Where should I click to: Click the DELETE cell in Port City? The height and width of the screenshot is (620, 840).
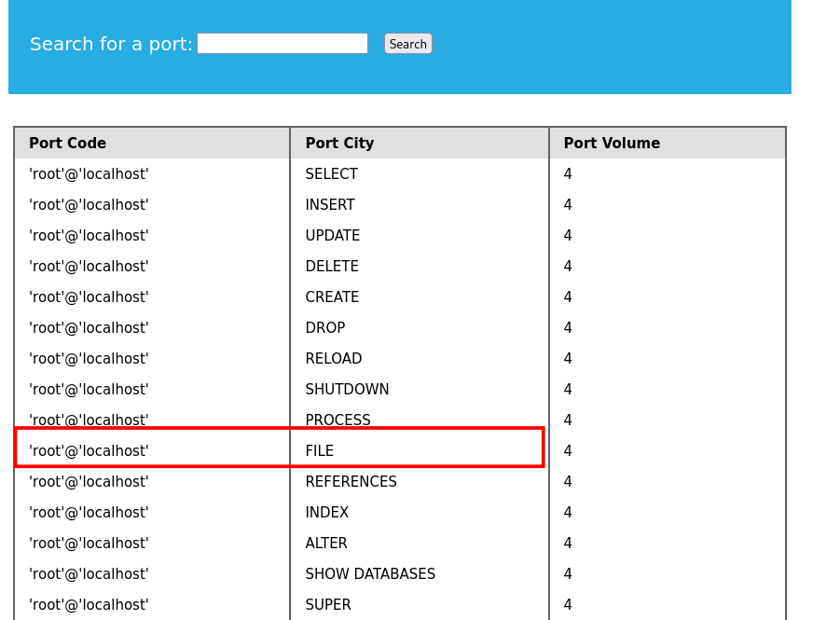click(x=332, y=267)
